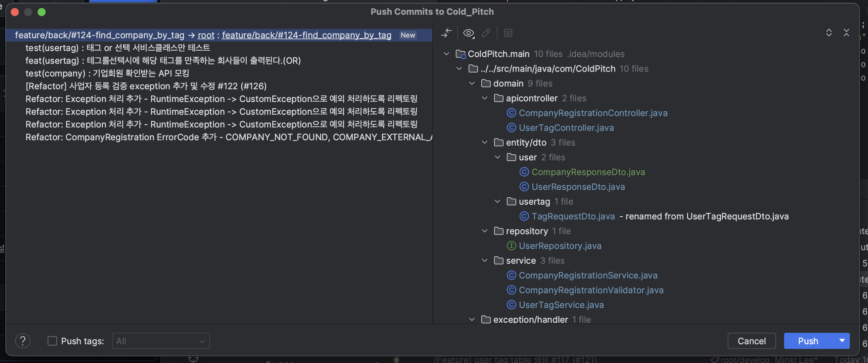The height and width of the screenshot is (363, 868).
Task: Click the Show Diff arrows icon
Action: point(446,33)
